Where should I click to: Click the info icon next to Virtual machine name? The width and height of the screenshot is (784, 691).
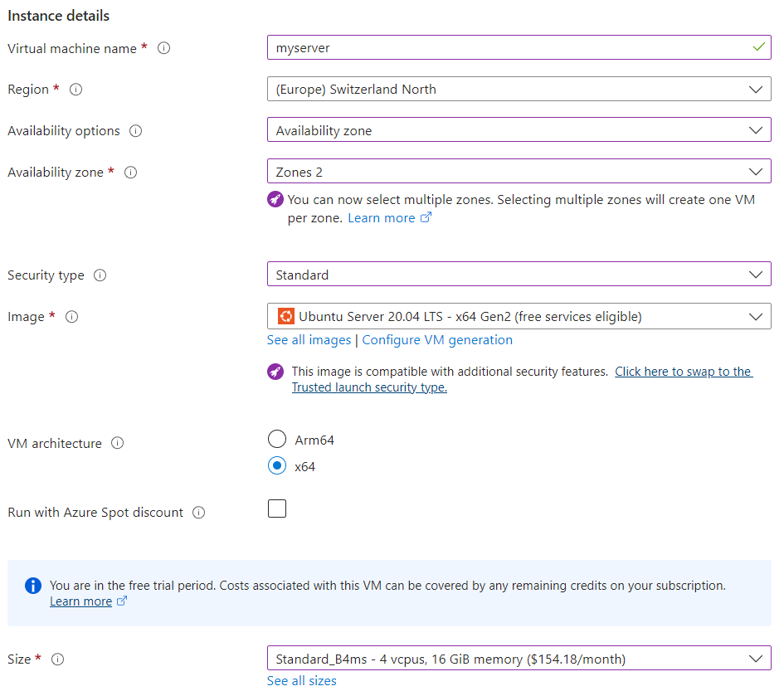[x=163, y=48]
